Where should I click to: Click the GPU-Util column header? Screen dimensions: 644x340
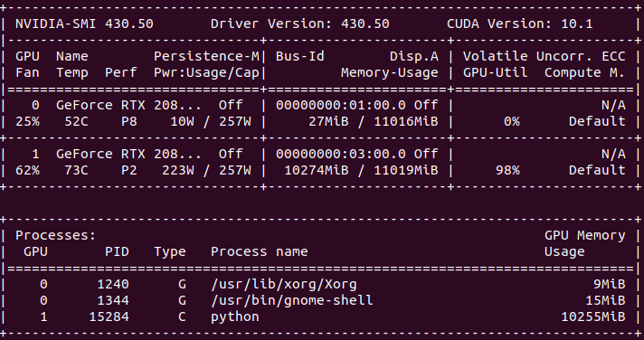[x=496, y=72]
